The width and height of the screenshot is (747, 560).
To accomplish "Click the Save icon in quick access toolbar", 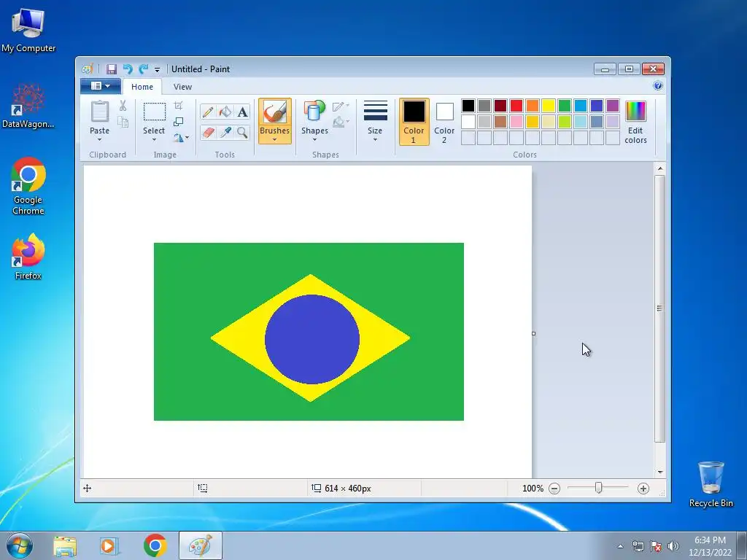I will (x=112, y=69).
